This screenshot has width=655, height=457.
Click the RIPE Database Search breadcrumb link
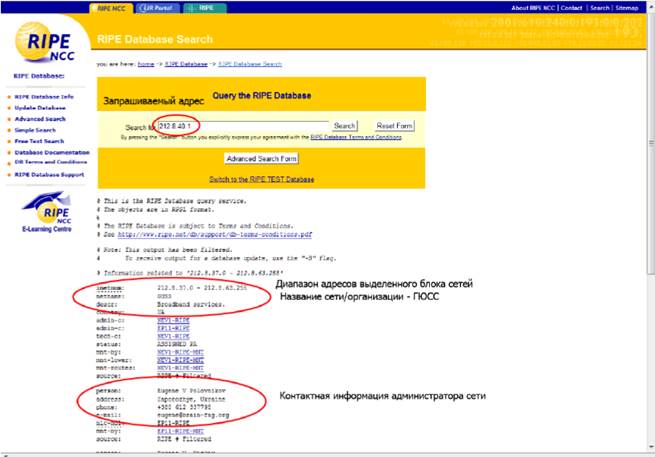point(250,64)
